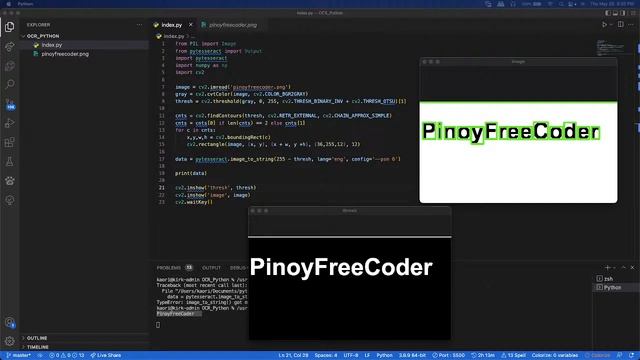Change indentation via Spaces: 4

(x=326, y=356)
